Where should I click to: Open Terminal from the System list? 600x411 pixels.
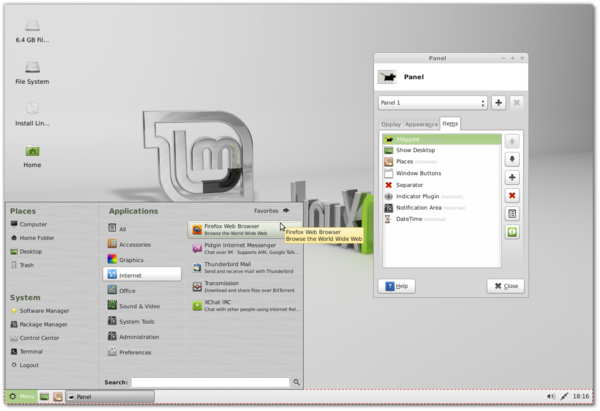[x=27, y=351]
